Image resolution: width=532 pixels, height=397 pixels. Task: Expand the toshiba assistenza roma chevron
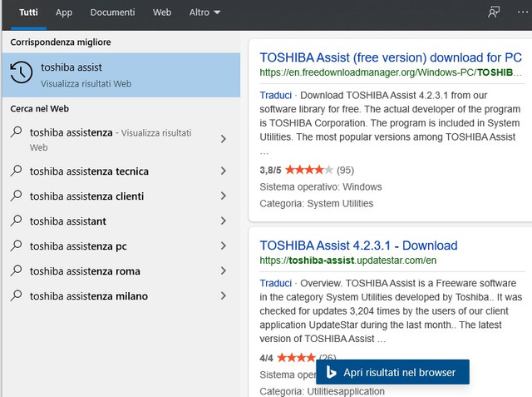[224, 271]
